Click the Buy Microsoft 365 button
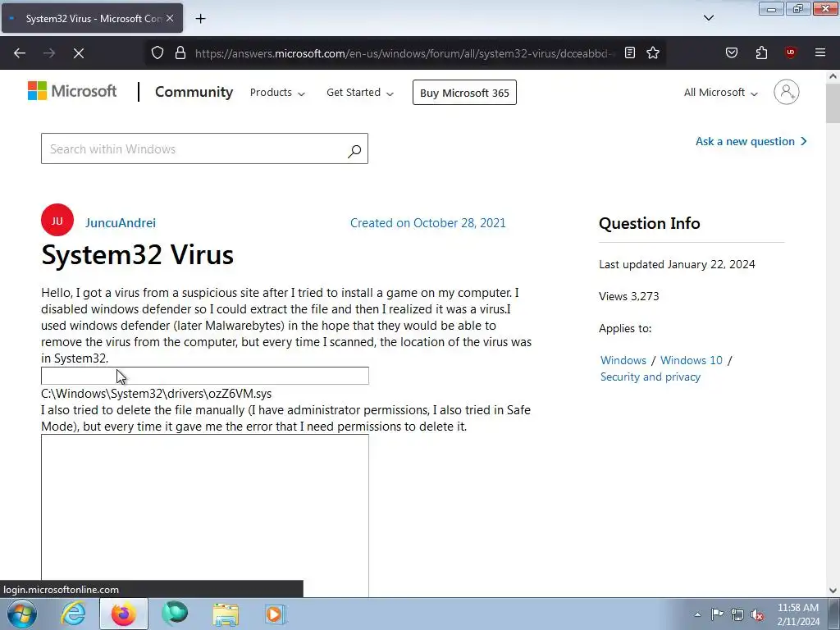840x630 pixels. pyautogui.click(x=464, y=92)
